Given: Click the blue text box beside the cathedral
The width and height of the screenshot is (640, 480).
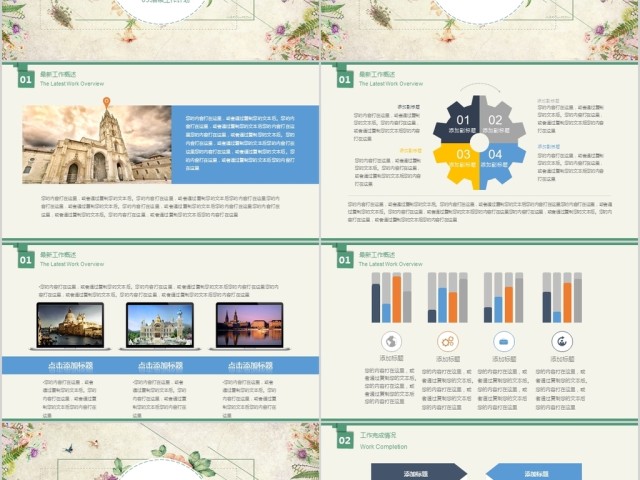Looking at the screenshot, I should click(245, 144).
